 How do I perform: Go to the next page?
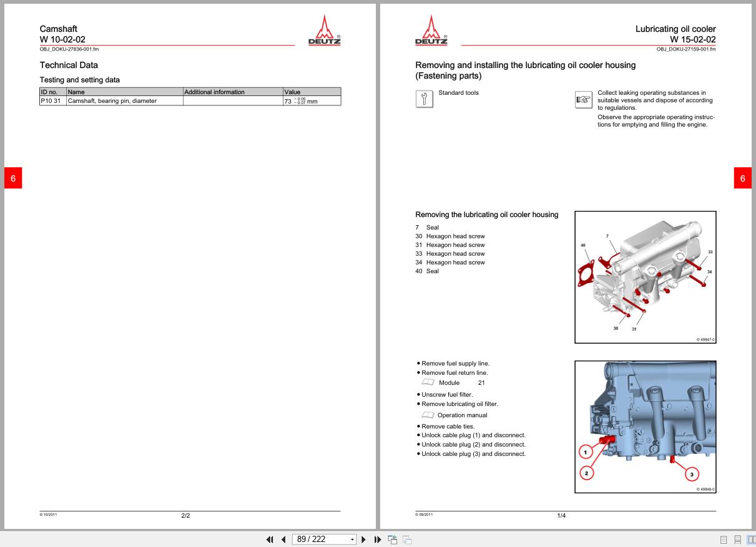364,539
